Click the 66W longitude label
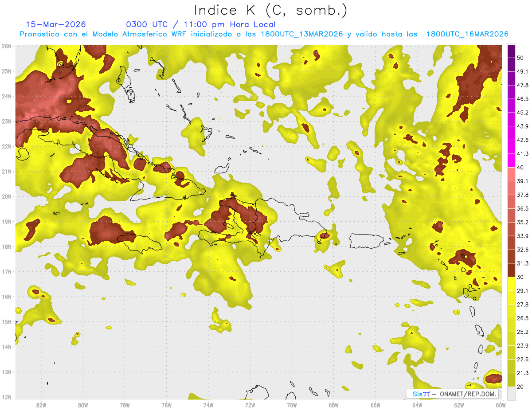This screenshot has height=411, width=532. point(376,405)
